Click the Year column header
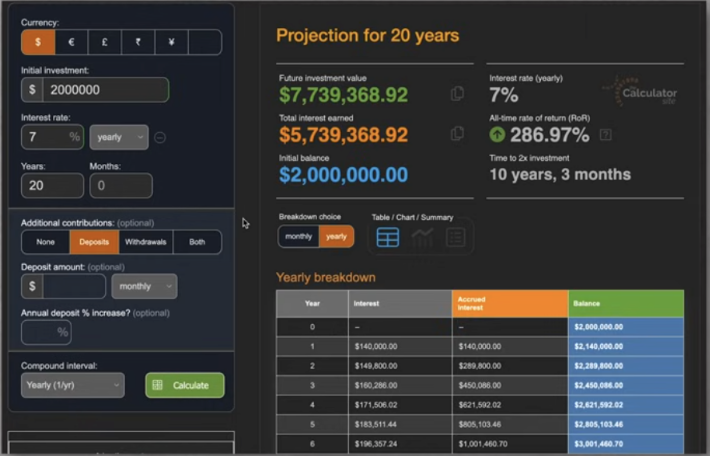Viewport: 710px width, 456px height. 312,303
